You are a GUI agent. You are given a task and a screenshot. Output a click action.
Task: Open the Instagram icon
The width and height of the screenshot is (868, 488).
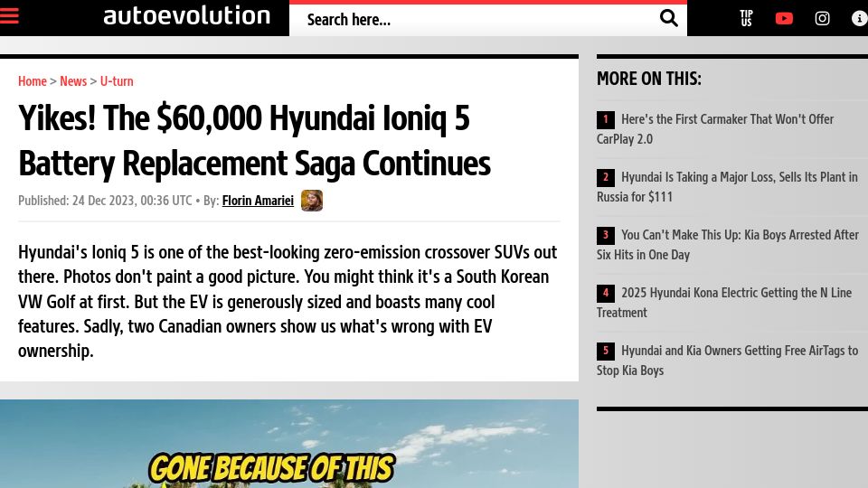coord(822,19)
